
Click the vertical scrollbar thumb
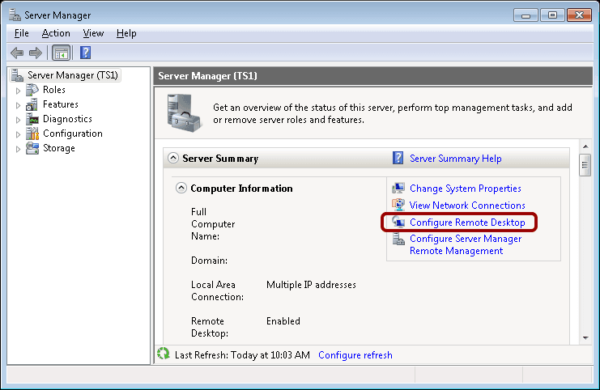click(x=585, y=165)
